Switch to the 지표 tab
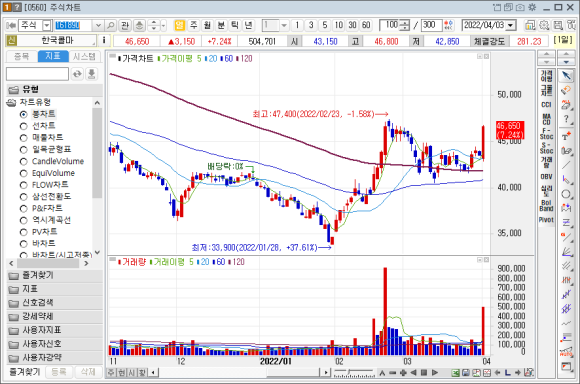This screenshot has height=384, width=580. point(53,56)
